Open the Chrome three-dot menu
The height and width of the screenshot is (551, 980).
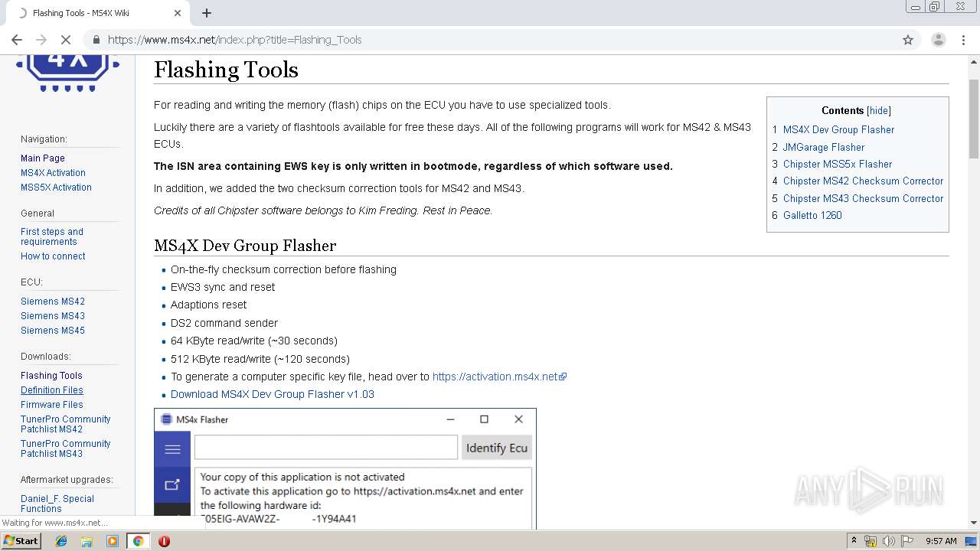[965, 40]
